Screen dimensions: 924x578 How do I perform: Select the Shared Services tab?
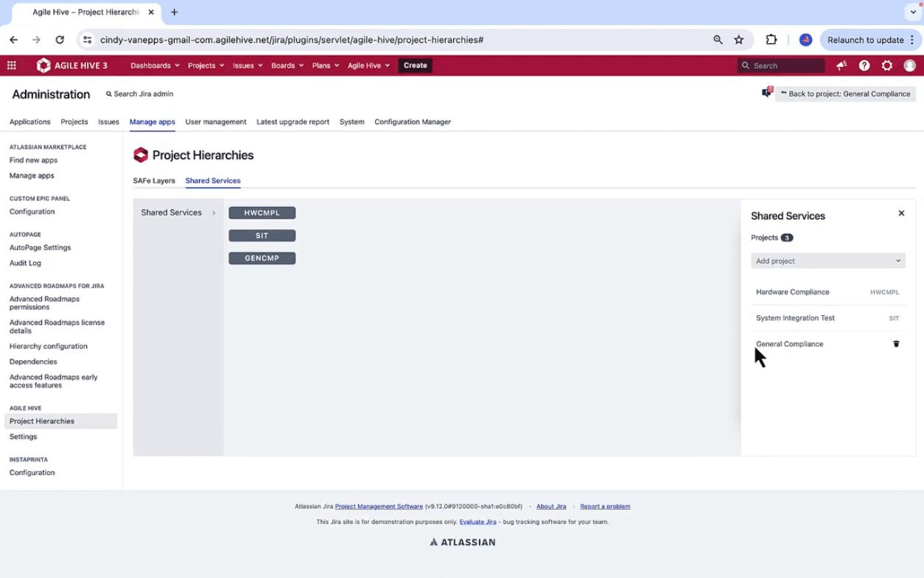click(x=213, y=180)
